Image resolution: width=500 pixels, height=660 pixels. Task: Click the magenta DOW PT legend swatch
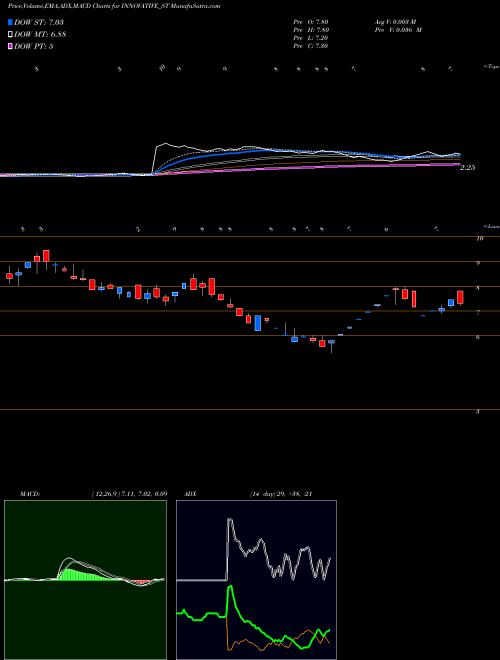pyautogui.click(x=10, y=46)
